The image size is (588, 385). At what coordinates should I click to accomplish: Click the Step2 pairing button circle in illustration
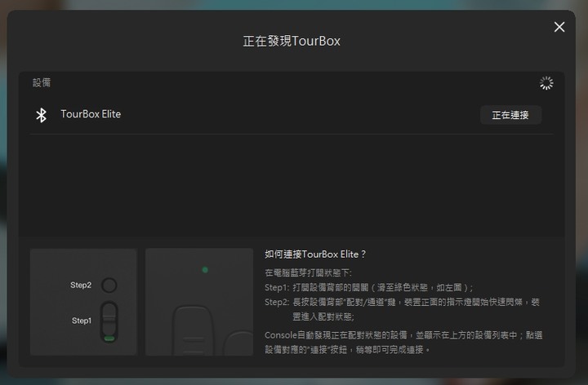point(109,285)
